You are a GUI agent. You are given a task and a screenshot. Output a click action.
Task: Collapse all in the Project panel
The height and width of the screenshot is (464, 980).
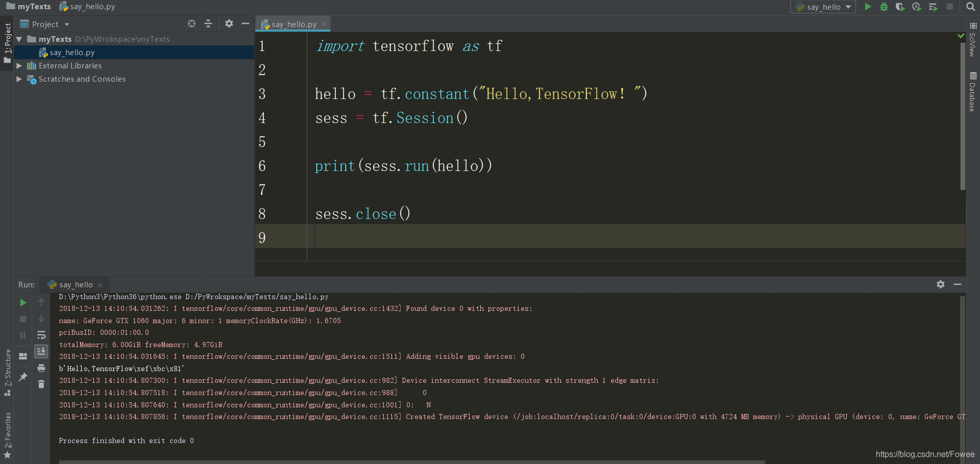(x=208, y=23)
